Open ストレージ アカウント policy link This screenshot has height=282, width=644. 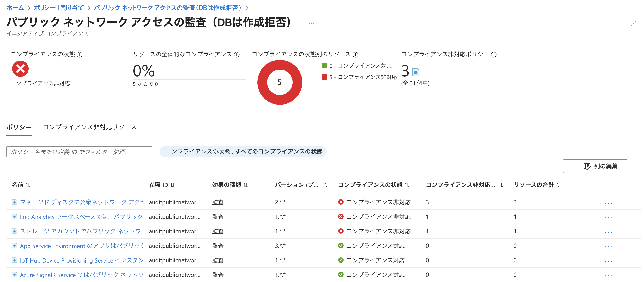pyautogui.click(x=82, y=231)
